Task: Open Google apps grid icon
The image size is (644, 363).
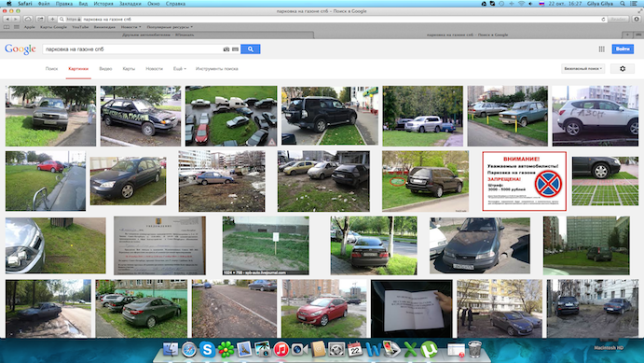Action: pos(602,49)
